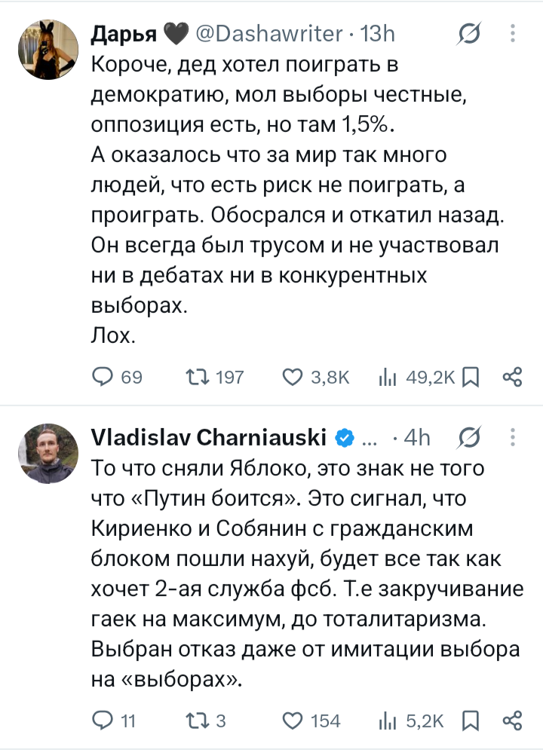The height and width of the screenshot is (756, 543).
Task: Open Grok icon on Vladislav's tweet
Action: pos(469,438)
